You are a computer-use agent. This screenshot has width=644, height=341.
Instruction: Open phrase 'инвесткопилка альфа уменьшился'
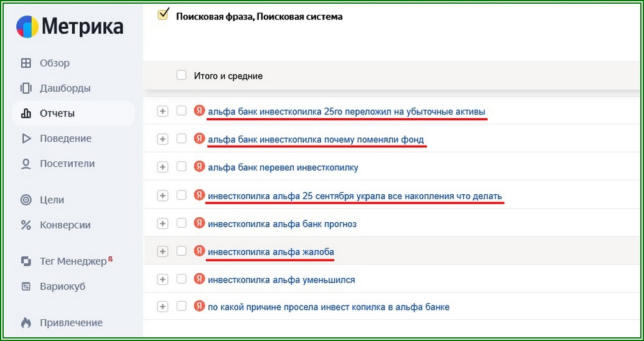(x=281, y=280)
